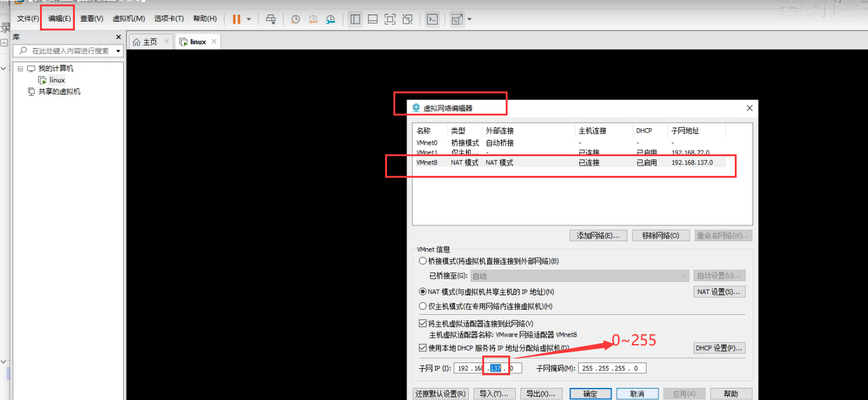Screen dimensions: 868x400
Task: Click the magnifier icon in library search
Action: tap(23, 51)
